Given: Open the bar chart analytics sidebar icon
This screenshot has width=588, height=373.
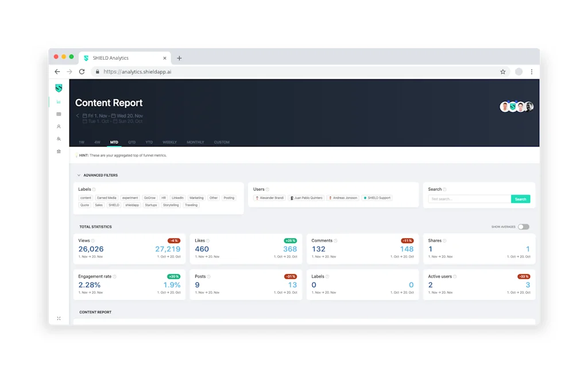Looking at the screenshot, I should [59, 102].
